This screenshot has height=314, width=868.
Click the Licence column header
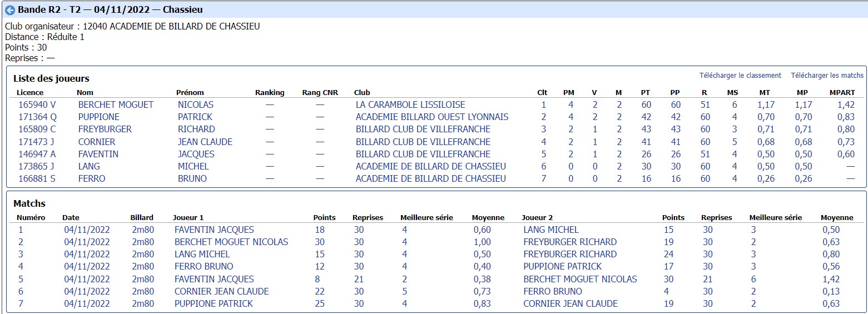tap(30, 92)
